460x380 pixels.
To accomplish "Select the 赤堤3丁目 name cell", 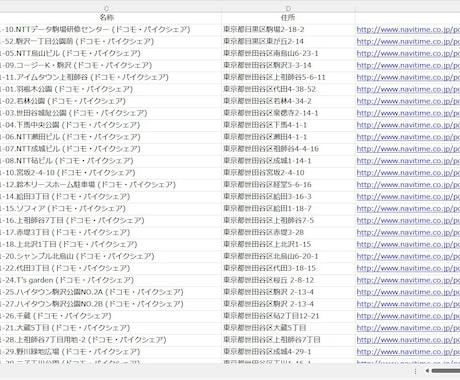I will (x=111, y=232).
